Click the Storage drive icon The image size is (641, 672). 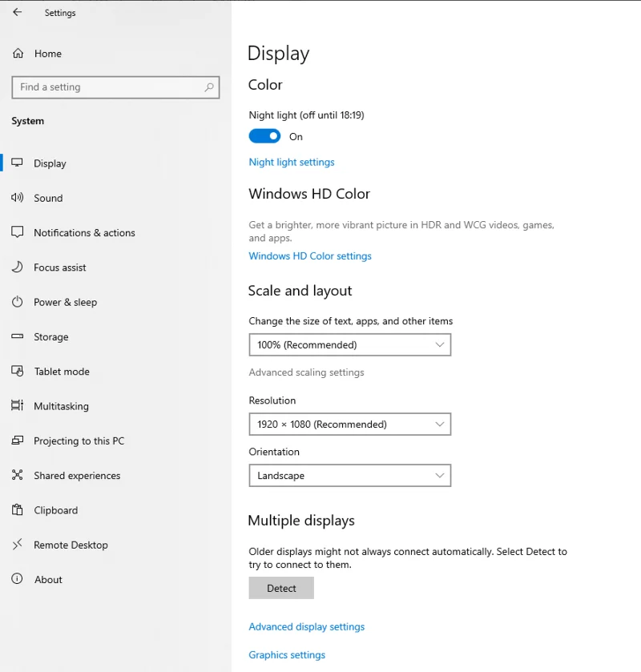pyautogui.click(x=17, y=336)
